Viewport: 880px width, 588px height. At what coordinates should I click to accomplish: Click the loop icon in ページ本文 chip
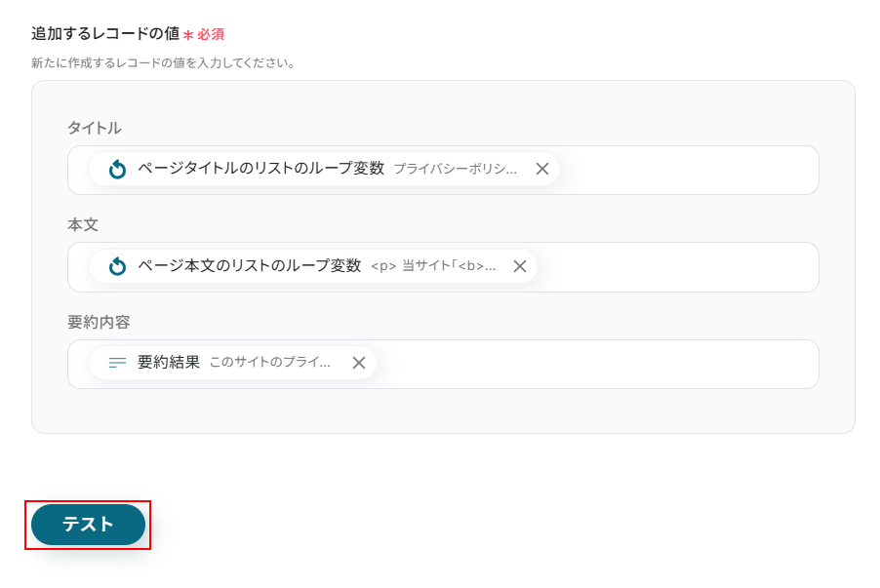coord(117,266)
